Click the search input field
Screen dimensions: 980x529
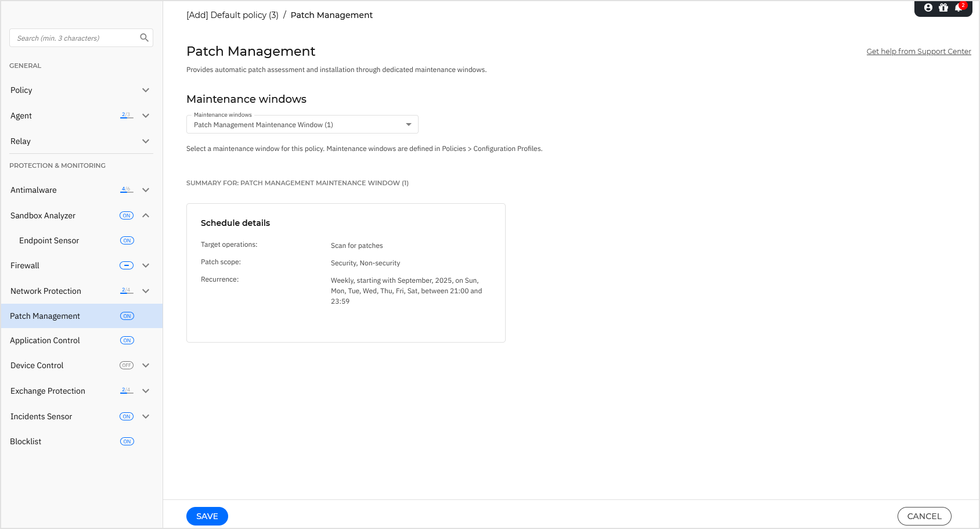[70, 37]
